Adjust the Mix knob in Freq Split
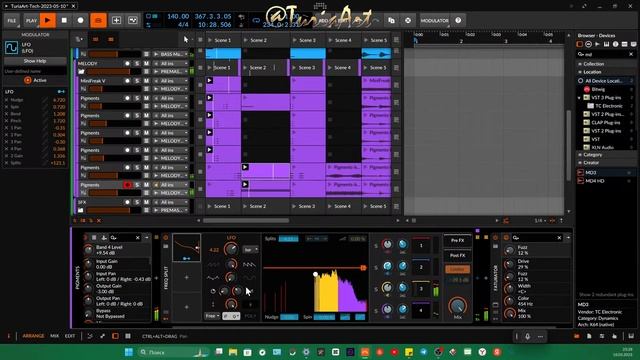Image resolution: width=640 pixels, height=360 pixels. tap(458, 305)
